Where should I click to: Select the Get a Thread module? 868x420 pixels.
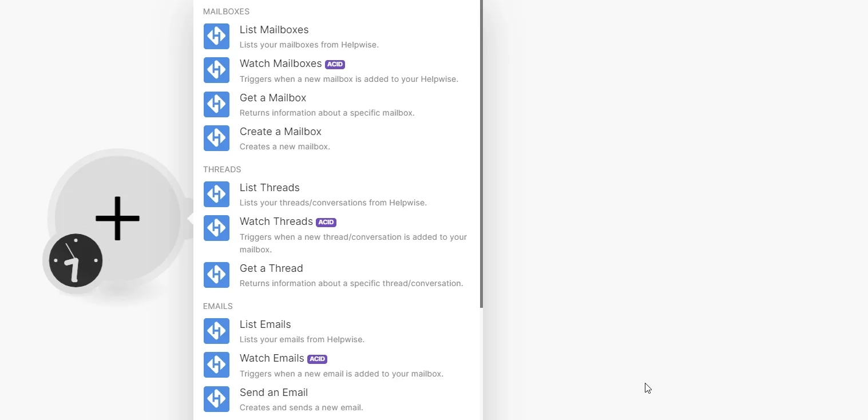point(338,275)
